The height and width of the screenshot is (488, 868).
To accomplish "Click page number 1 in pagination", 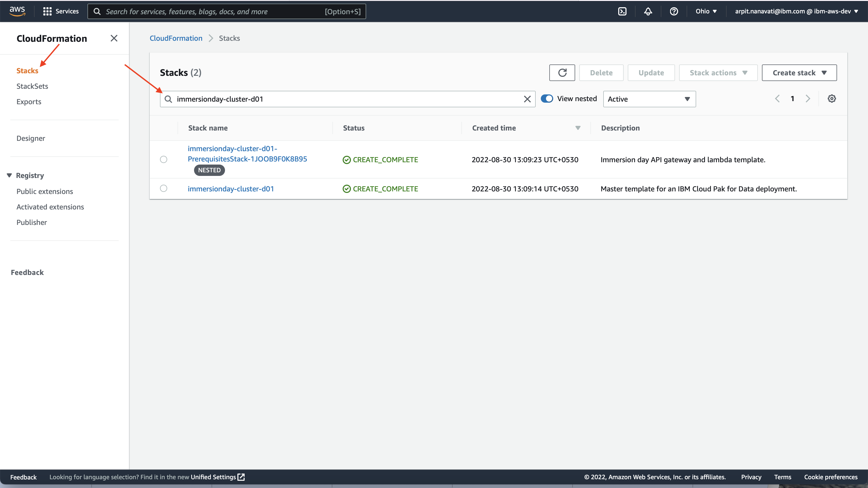I will [x=792, y=99].
